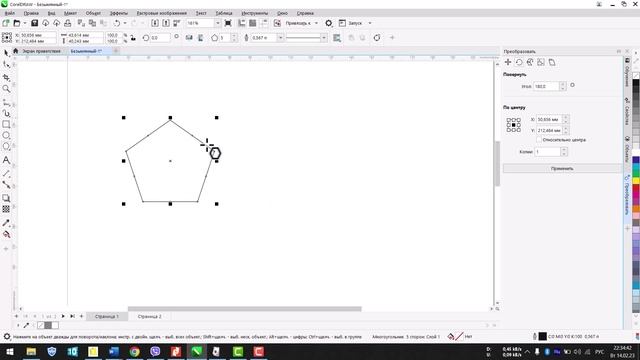The image size is (640, 360).
Task: Click the Undo arrow icon
Action: (x=117, y=23)
